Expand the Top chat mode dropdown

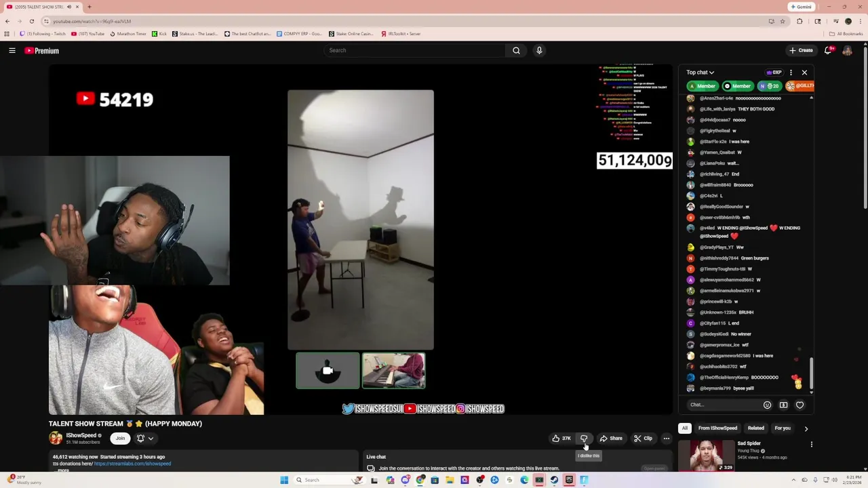click(700, 73)
